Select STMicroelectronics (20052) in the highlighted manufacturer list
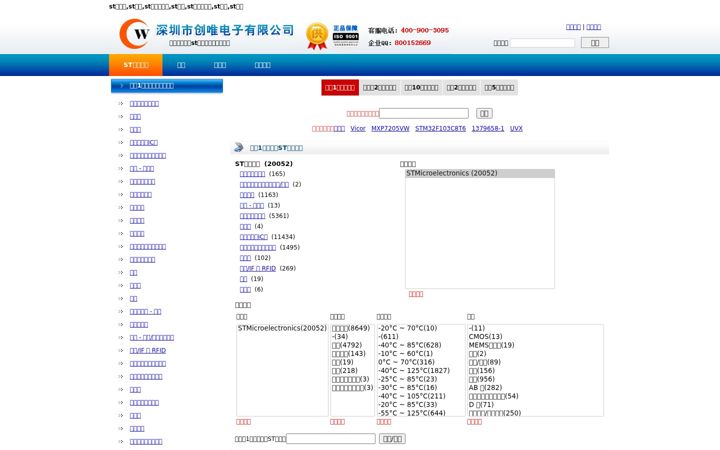This screenshot has width=720, height=450. click(479, 173)
